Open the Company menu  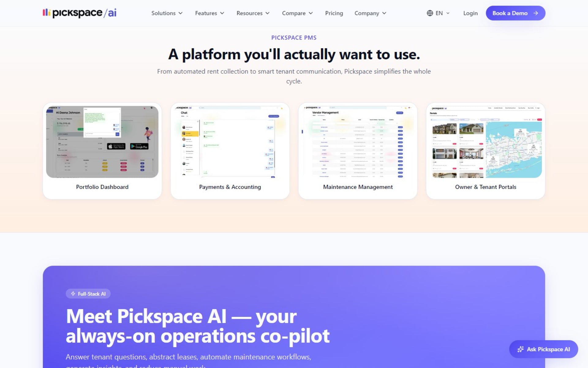tap(371, 13)
